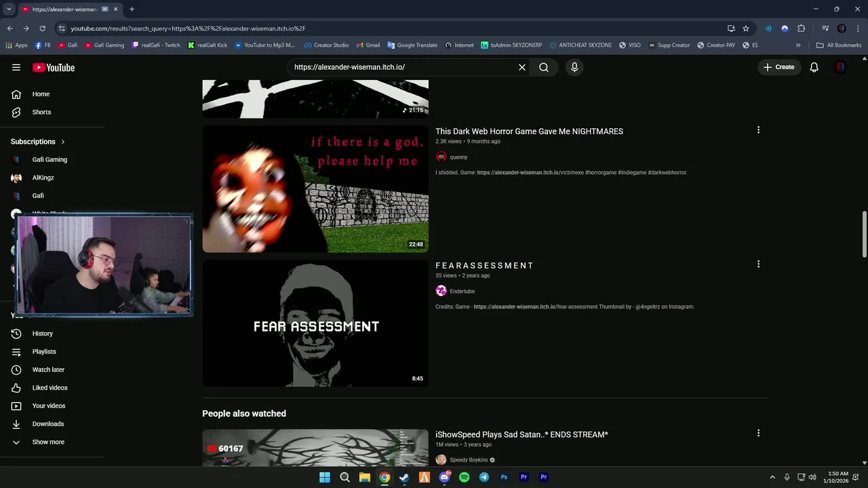Open Discord from the taskbar
Screen dimensions: 868x488
(444, 477)
